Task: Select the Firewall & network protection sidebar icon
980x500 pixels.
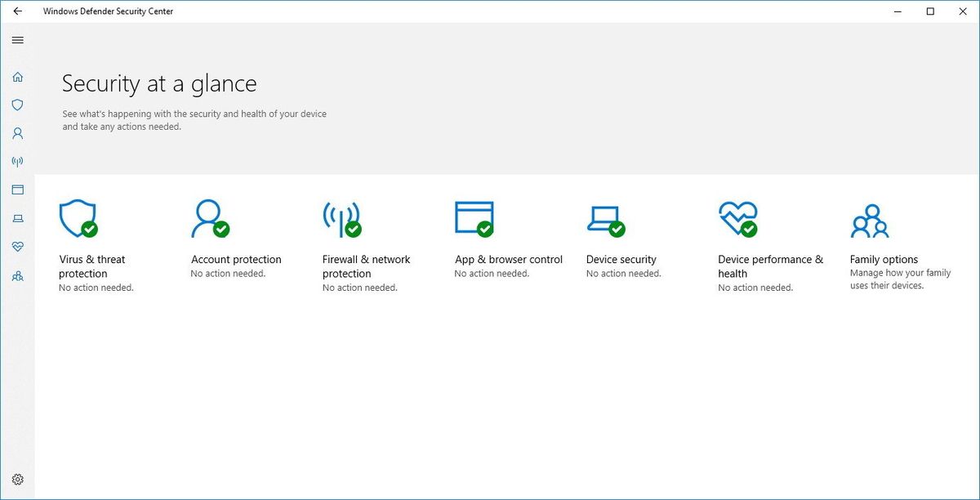Action: 18,161
